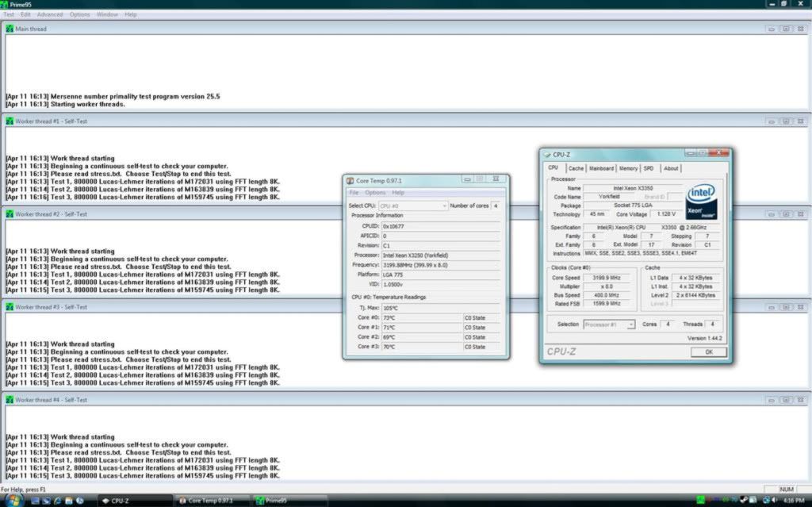Click the Worker thread #2 window icon
Image resolution: width=812 pixels, height=507 pixels.
(10, 214)
